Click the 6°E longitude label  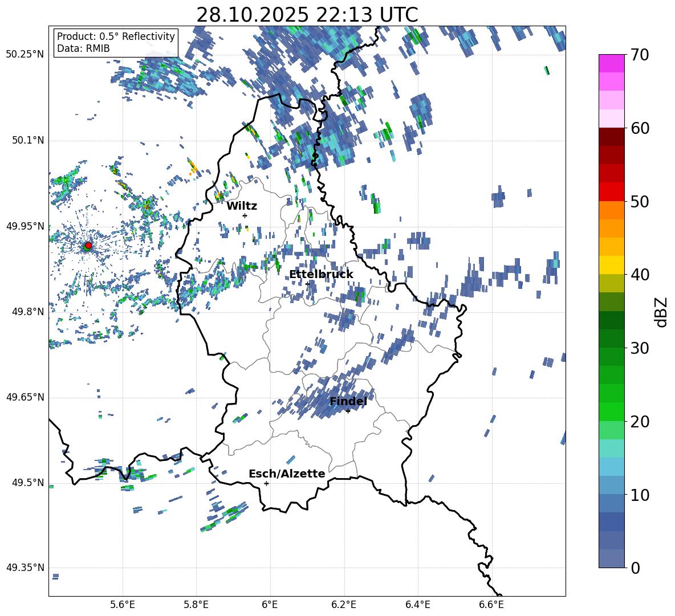coord(270,605)
